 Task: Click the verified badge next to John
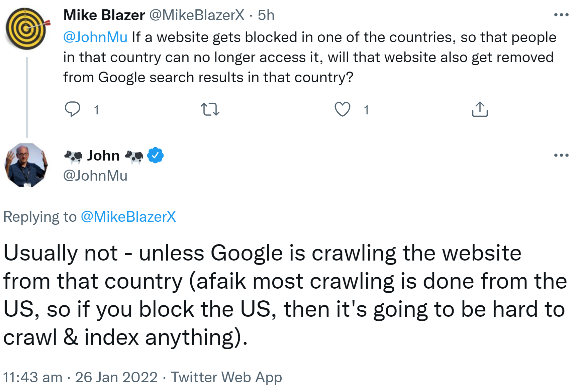[x=155, y=155]
